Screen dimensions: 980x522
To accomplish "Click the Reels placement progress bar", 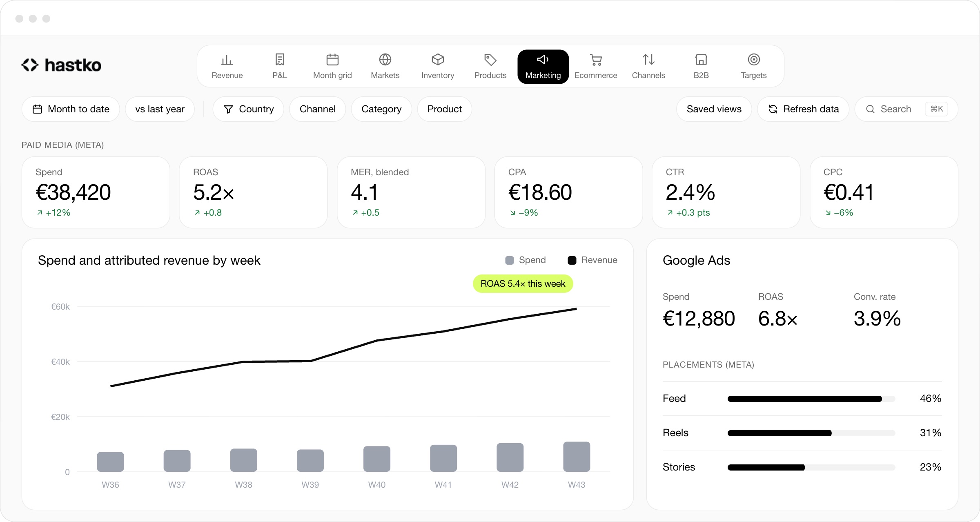I will click(x=811, y=433).
